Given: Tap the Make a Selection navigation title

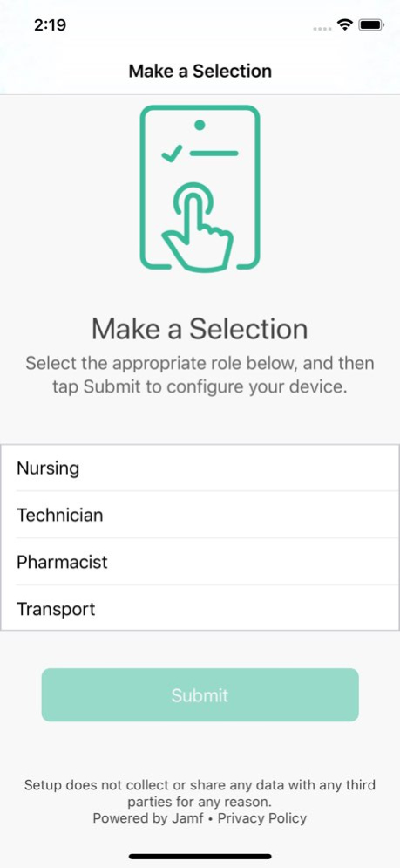Looking at the screenshot, I should pyautogui.click(x=200, y=71).
